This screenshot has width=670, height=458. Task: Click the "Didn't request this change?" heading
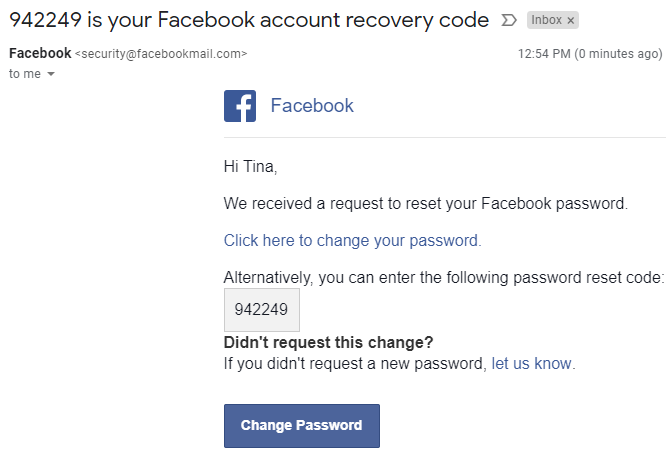coord(328,343)
